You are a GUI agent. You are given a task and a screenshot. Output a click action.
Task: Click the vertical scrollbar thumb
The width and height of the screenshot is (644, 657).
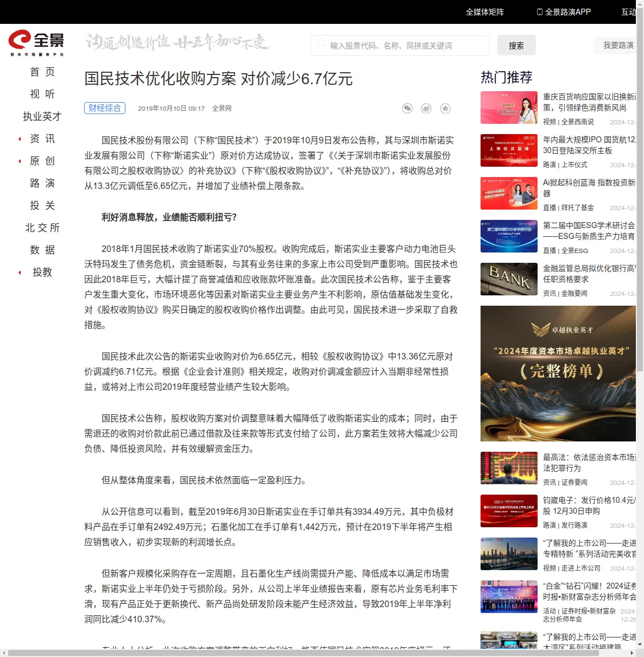(x=640, y=190)
